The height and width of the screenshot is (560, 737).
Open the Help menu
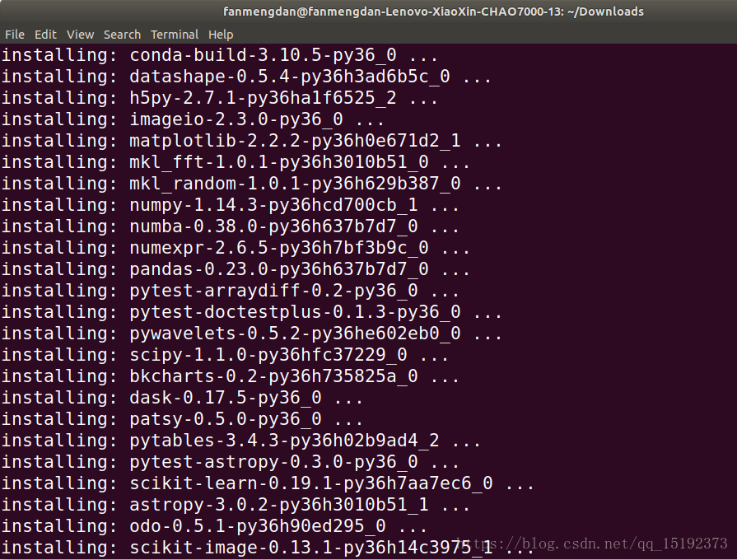pos(221,35)
